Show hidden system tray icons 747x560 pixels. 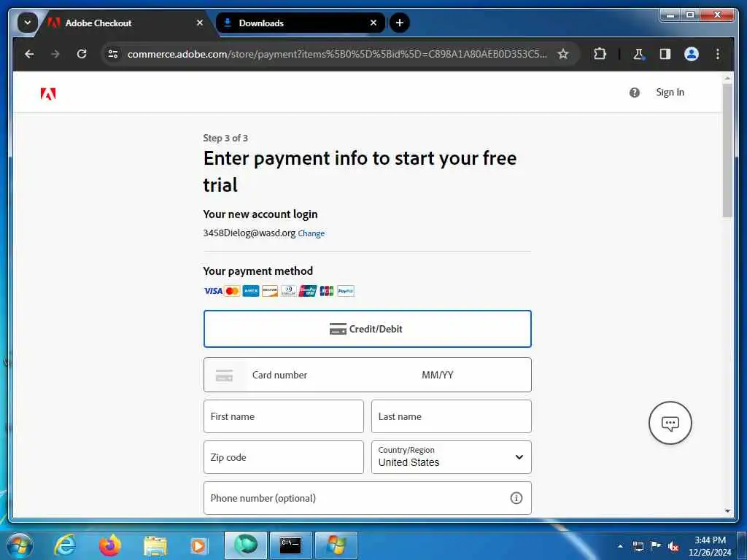tap(620, 546)
